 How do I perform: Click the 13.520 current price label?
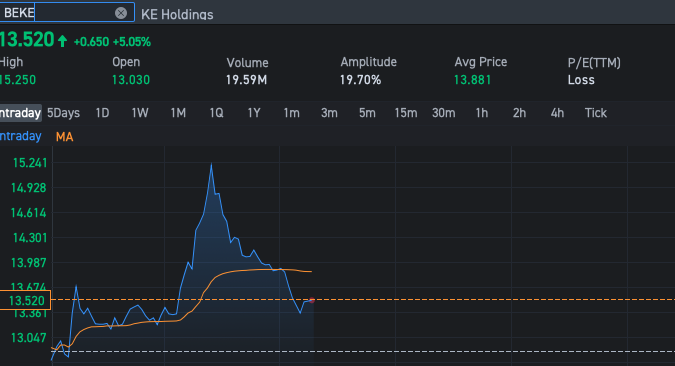coord(25,300)
